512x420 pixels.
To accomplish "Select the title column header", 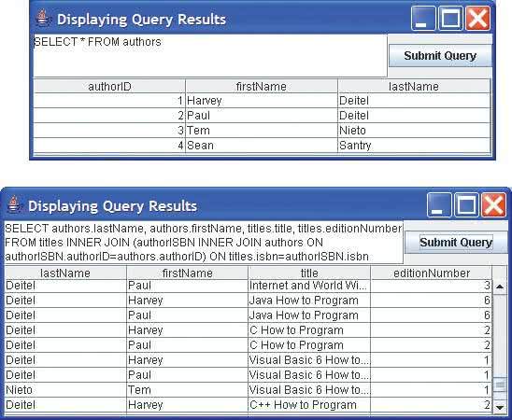I will click(309, 273).
